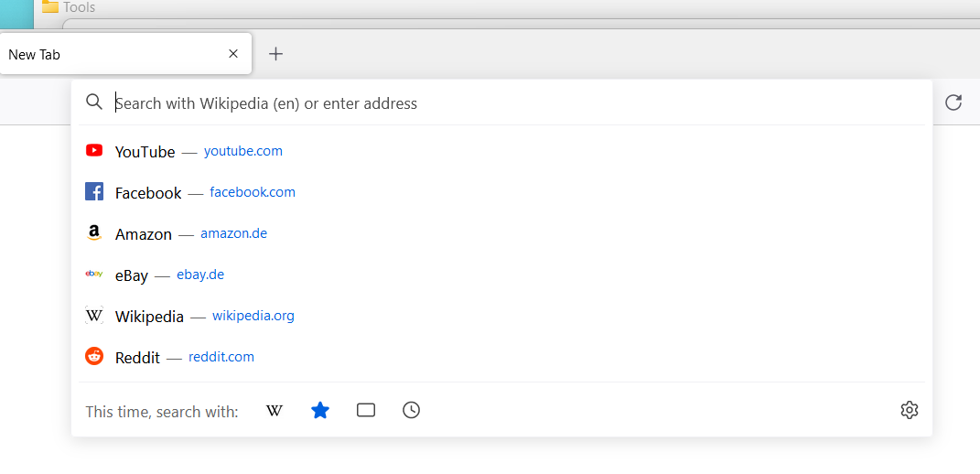Search History via the clock icon

pos(411,410)
